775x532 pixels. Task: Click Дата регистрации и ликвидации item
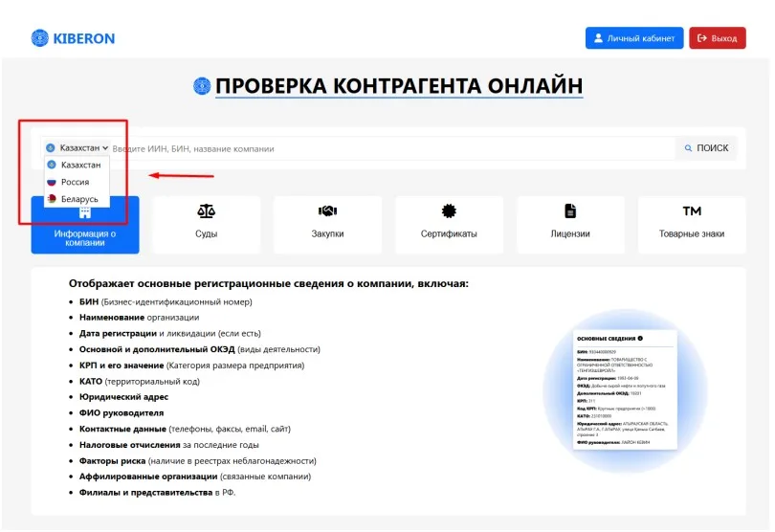click(x=170, y=333)
